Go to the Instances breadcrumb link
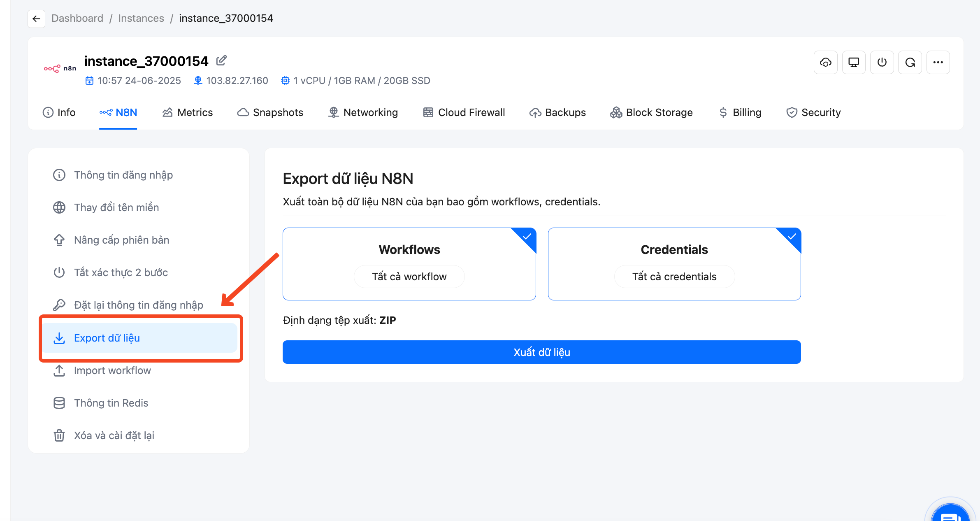 pos(141,18)
